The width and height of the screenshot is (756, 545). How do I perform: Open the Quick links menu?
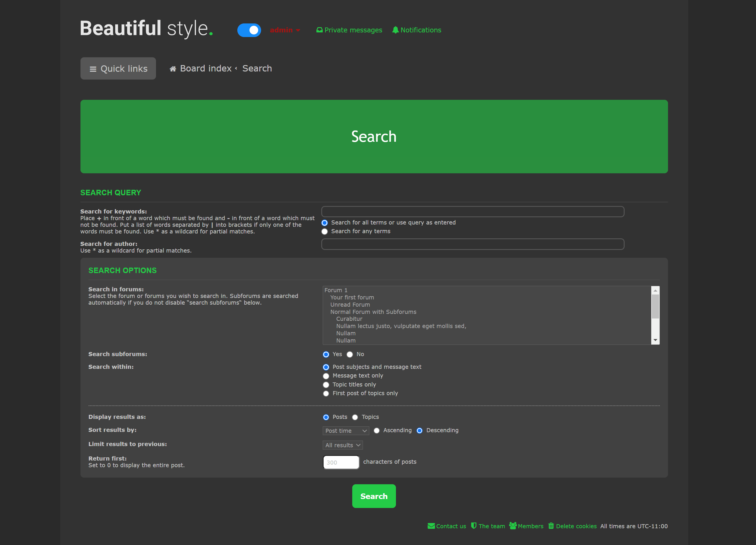118,68
